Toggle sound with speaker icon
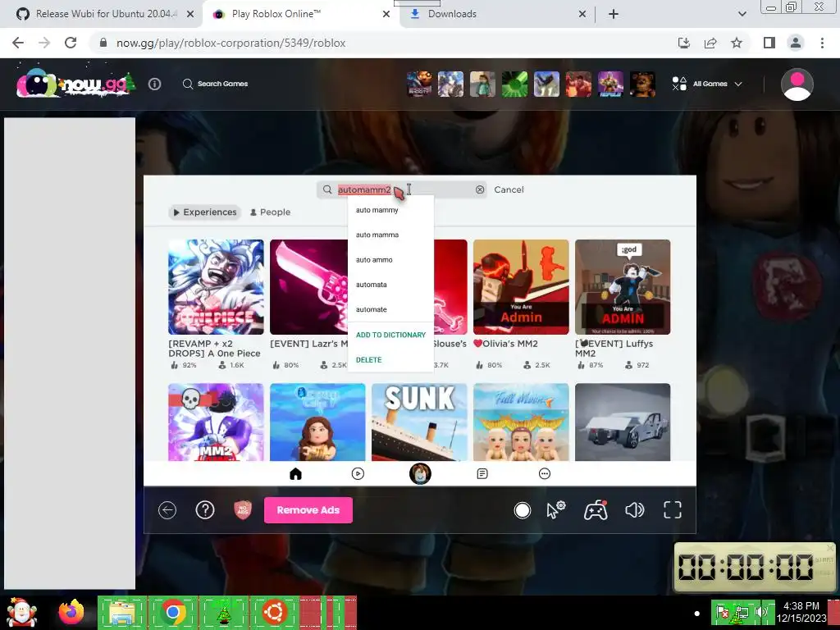Image resolution: width=840 pixels, height=630 pixels. pos(635,510)
